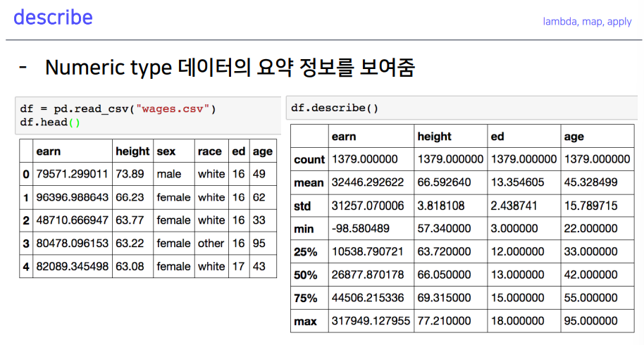This screenshot has width=644, height=345.
Task: Click std height value 3.818108
Action: (x=440, y=206)
